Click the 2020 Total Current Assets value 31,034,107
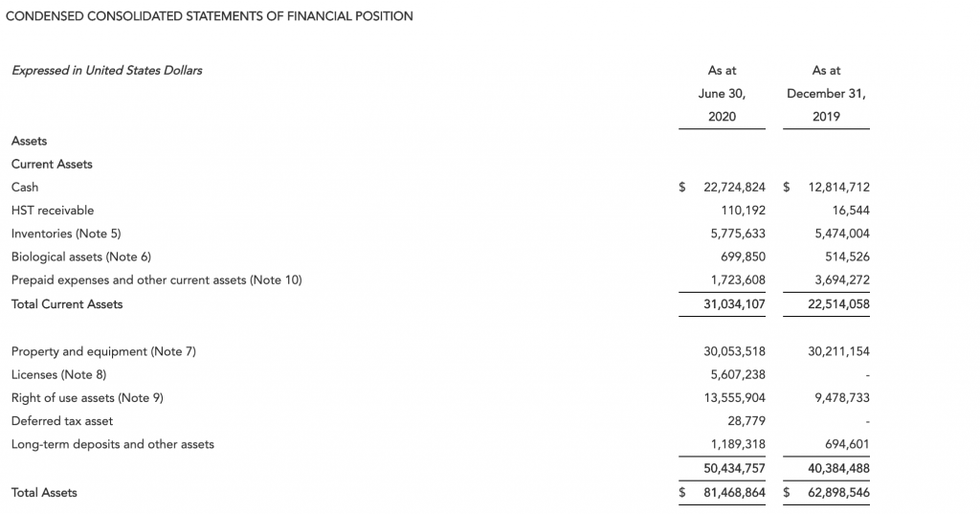This screenshot has height=514, width=980. pyautogui.click(x=733, y=303)
